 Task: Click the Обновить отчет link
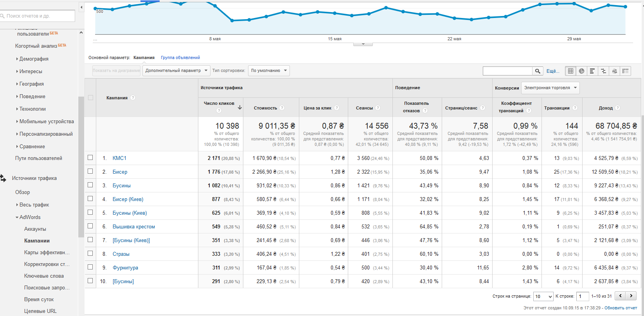click(621, 308)
